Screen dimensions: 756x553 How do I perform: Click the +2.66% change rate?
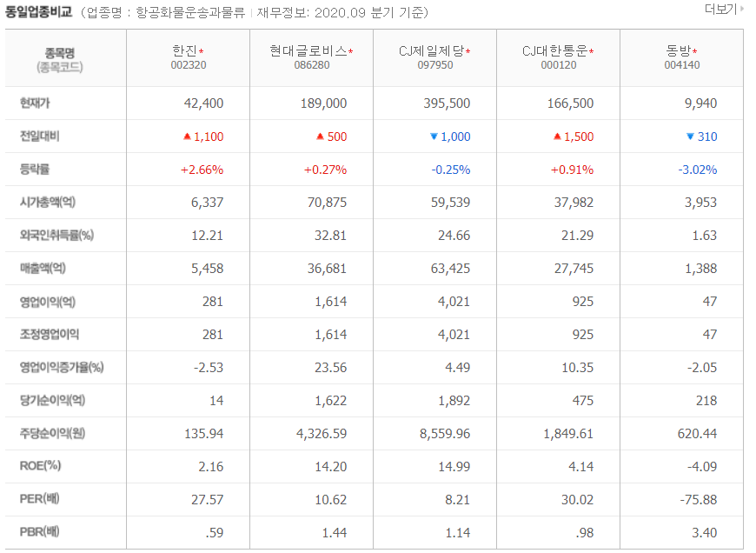coord(202,170)
